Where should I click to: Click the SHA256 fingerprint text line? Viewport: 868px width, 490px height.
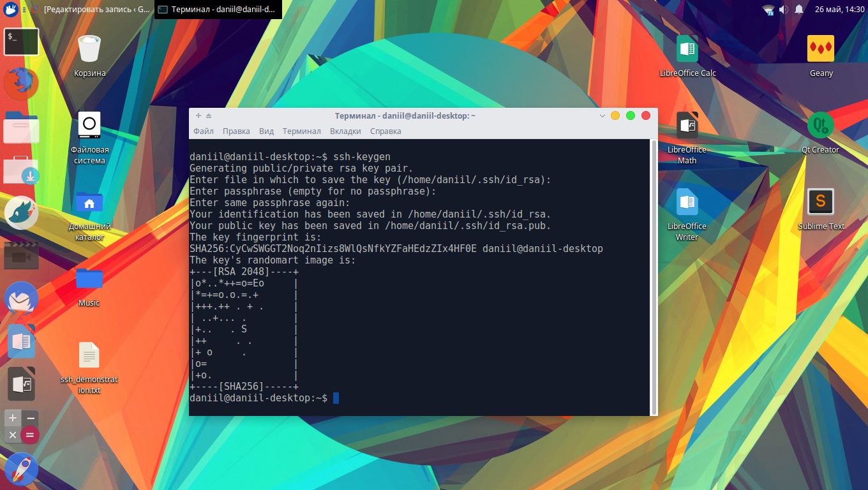[396, 248]
